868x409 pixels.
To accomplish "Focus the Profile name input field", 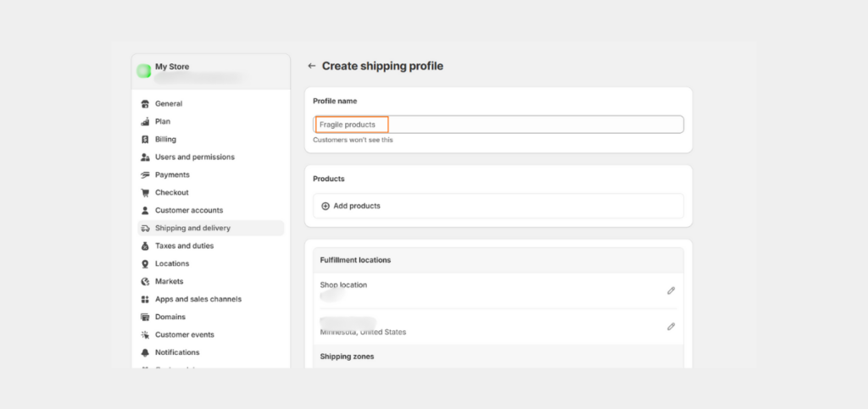I will (498, 124).
